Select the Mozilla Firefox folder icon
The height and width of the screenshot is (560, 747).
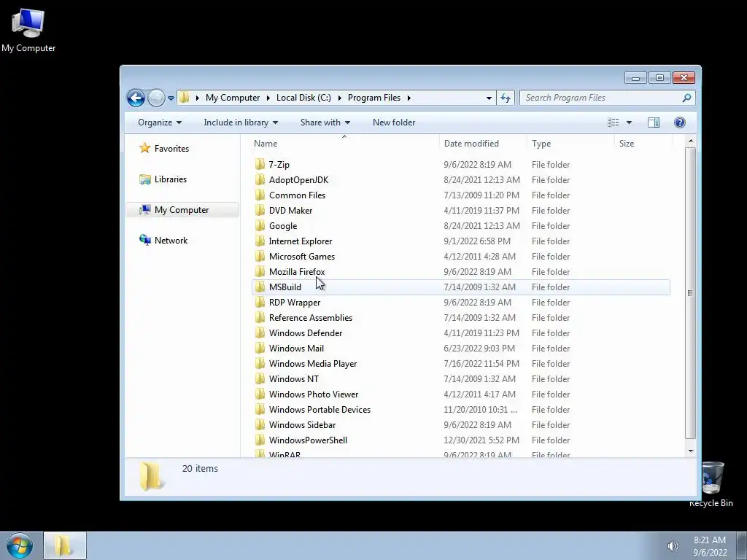[260, 272]
